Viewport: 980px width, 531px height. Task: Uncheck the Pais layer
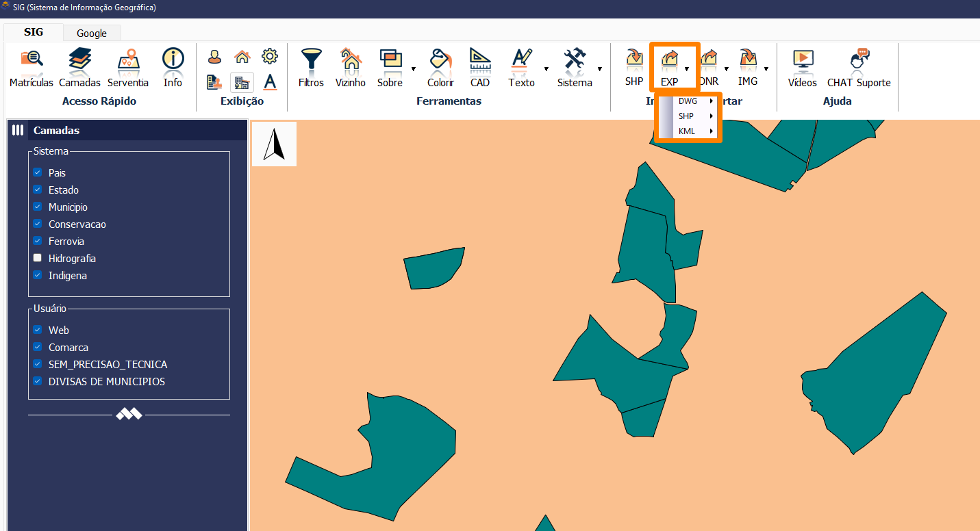click(x=38, y=172)
